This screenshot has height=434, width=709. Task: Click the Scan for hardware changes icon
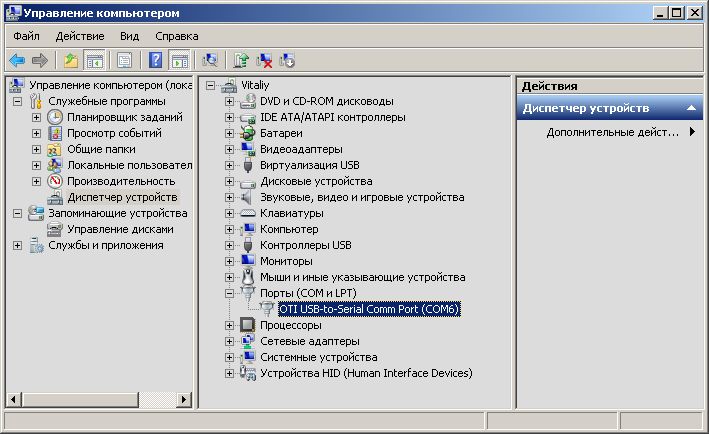pyautogui.click(x=210, y=60)
